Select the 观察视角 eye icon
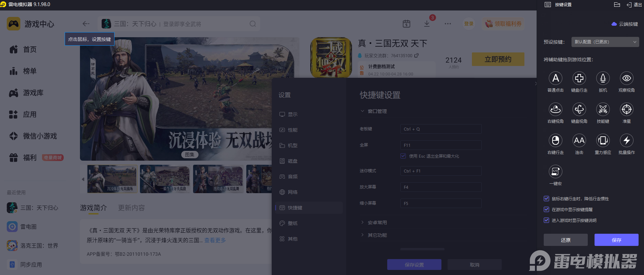Viewport: 644px width, 275px height. tap(626, 78)
